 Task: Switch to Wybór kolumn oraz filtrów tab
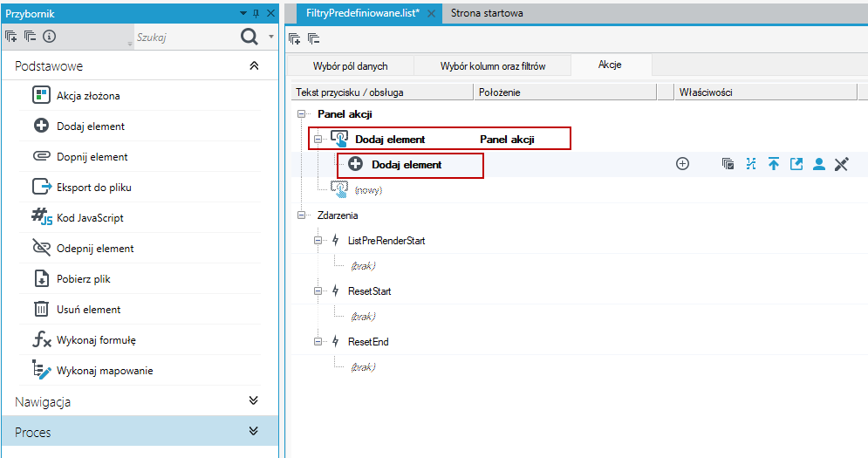coord(493,66)
